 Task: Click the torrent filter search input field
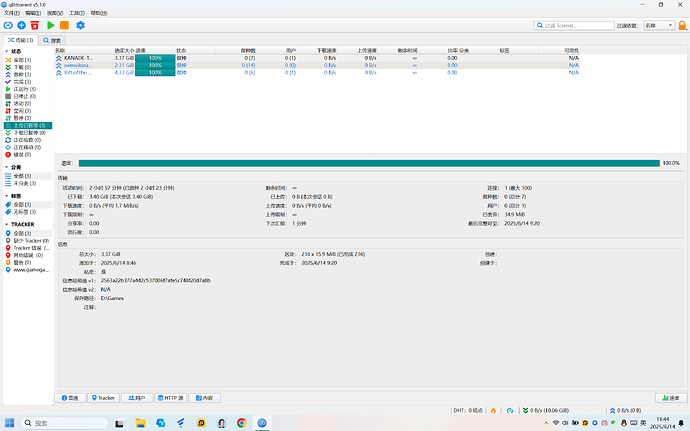point(574,26)
